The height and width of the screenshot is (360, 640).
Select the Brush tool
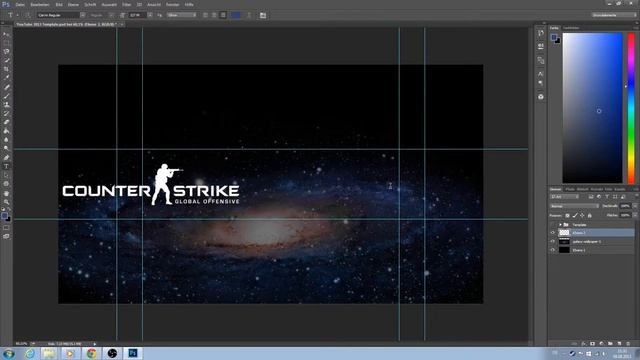pos(6,96)
